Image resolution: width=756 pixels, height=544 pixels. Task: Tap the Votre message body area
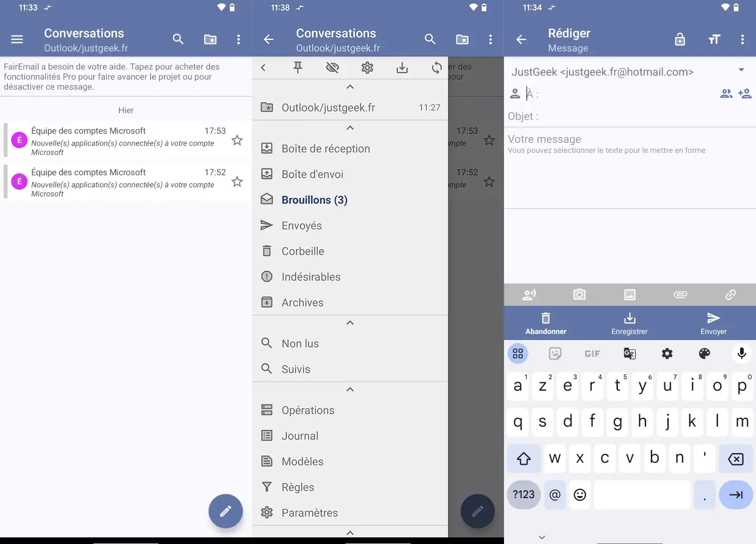[630, 168]
